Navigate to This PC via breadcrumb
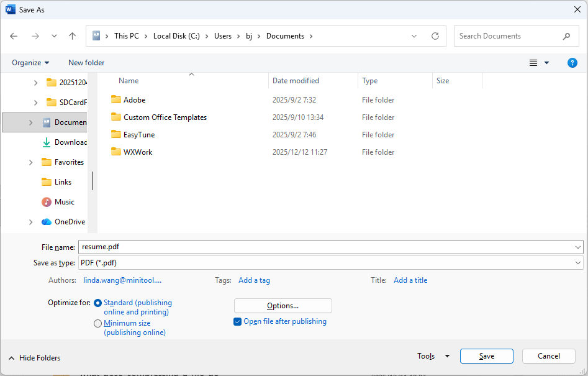This screenshot has width=588, height=376. (126, 36)
